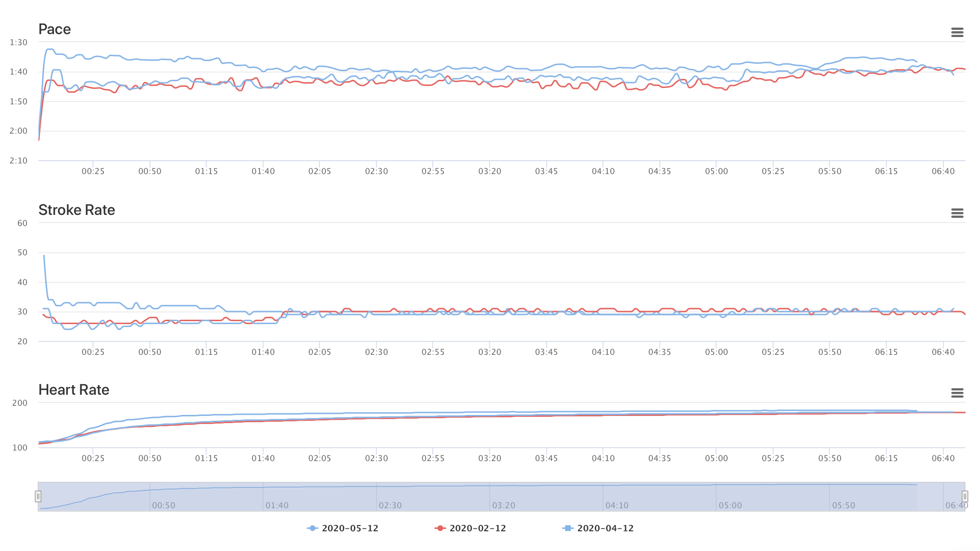Grab the left navigator range handle
The width and height of the screenshot is (980, 551).
[38, 496]
